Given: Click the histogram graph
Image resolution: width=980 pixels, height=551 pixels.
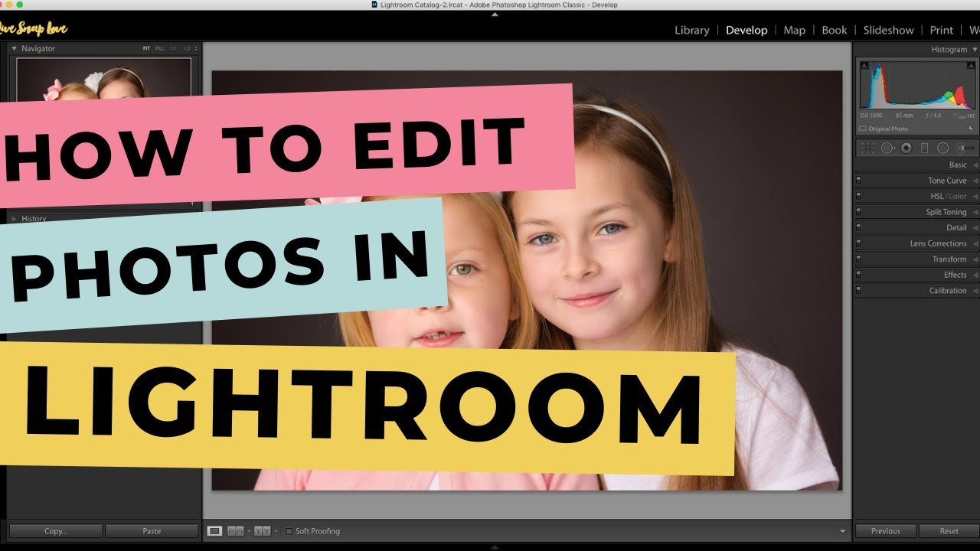Looking at the screenshot, I should point(917,86).
